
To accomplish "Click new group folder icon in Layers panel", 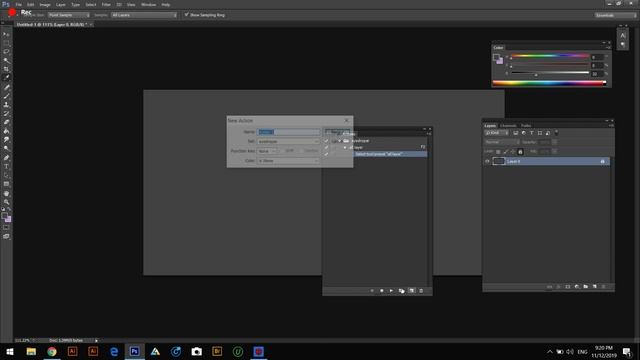I will [586, 287].
